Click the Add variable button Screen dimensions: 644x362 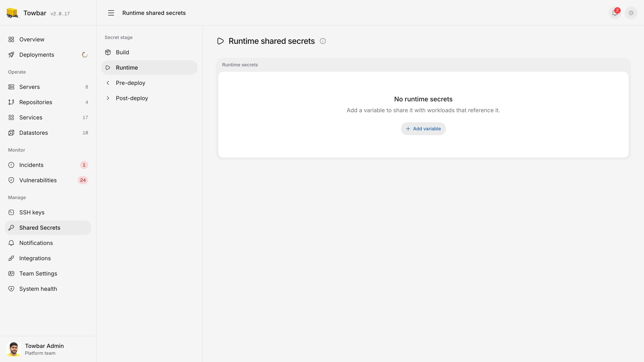click(423, 129)
